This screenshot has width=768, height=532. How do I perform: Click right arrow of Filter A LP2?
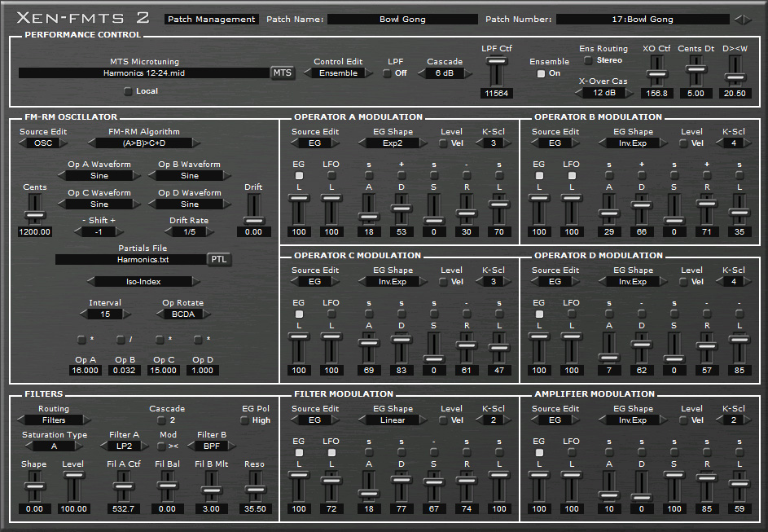(144, 446)
